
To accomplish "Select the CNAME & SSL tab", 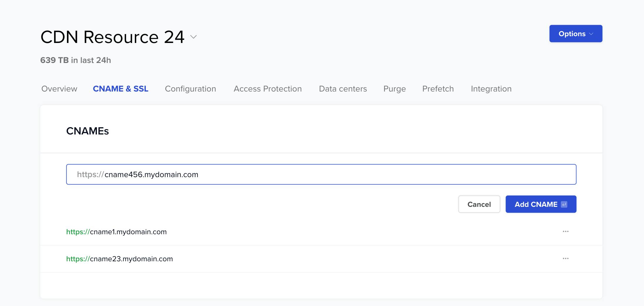I will (120, 89).
